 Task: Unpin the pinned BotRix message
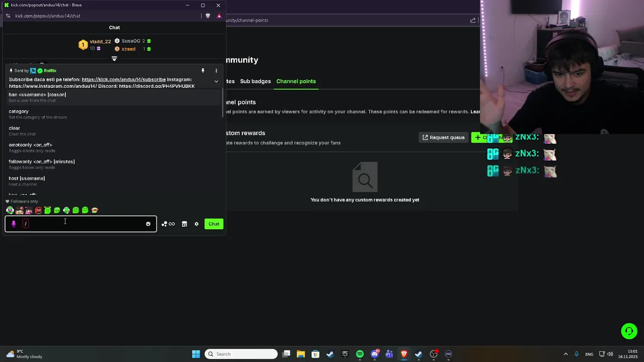point(203,71)
